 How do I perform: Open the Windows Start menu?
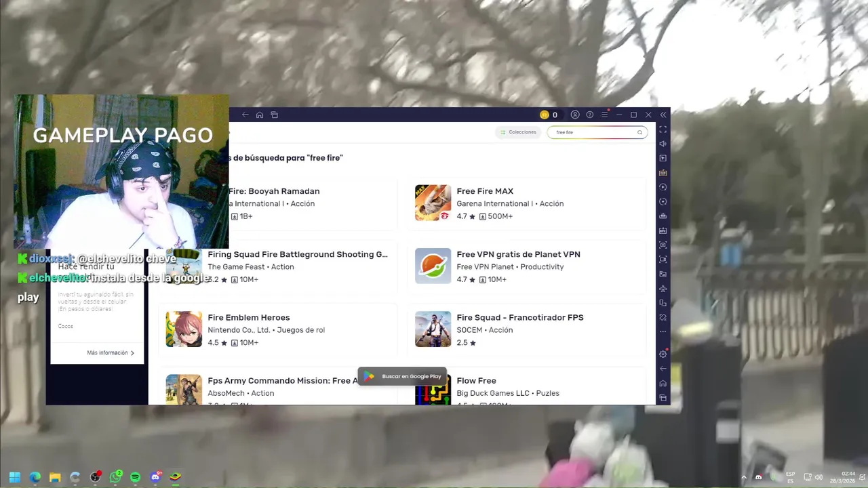click(x=14, y=477)
